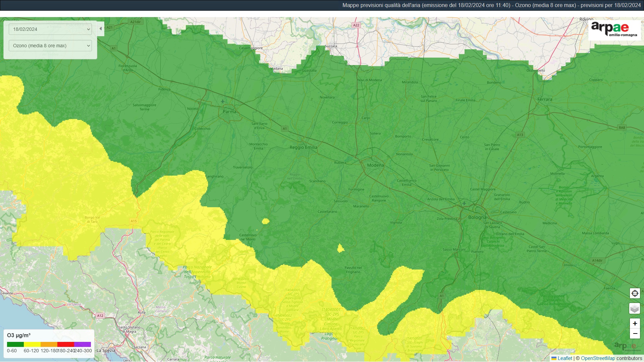
Task: Collapse the left control panel arrow
Action: pos(101,29)
